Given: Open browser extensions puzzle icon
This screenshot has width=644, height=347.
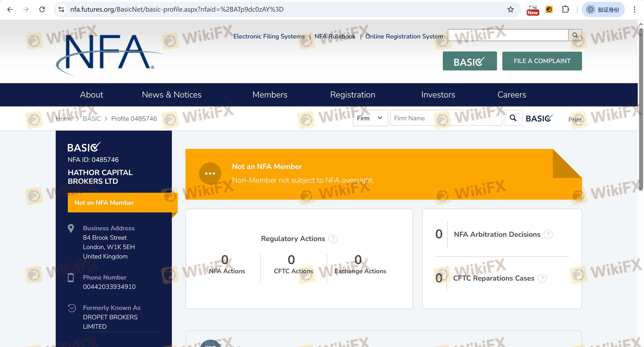Looking at the screenshot, I should [565, 9].
